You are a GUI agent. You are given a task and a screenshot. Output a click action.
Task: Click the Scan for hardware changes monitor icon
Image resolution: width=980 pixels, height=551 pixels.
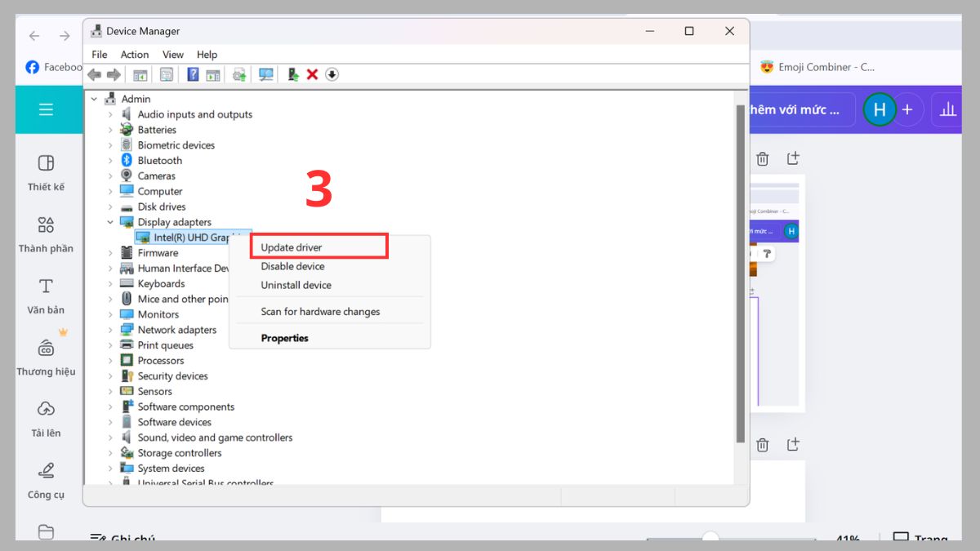(266, 74)
